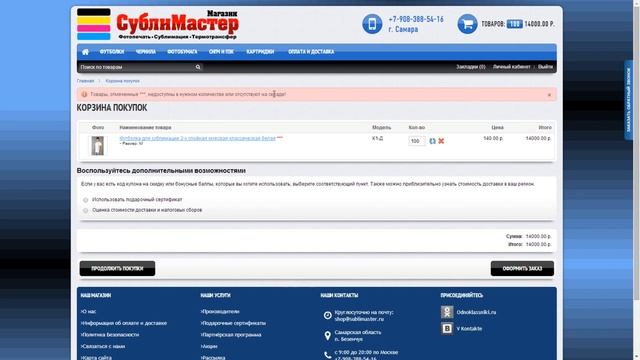Click the price cell 140.00 р.

(x=493, y=138)
